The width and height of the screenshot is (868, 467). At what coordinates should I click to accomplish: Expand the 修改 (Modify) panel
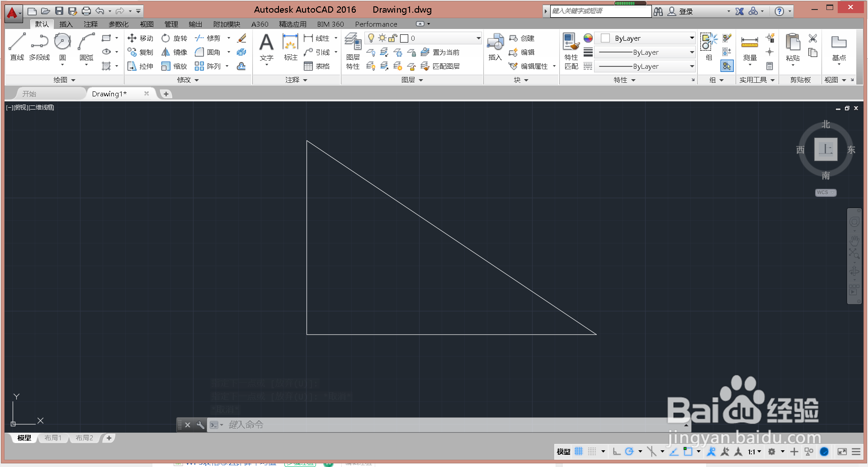click(188, 80)
